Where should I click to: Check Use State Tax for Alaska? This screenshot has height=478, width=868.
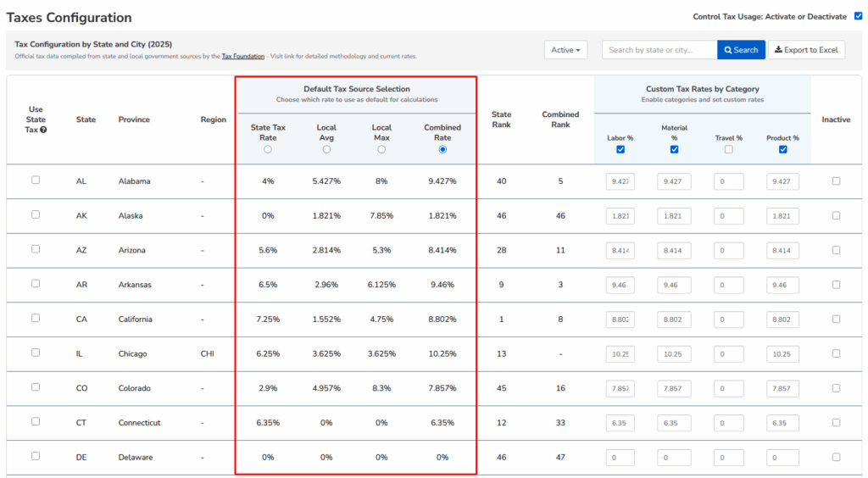click(x=36, y=214)
